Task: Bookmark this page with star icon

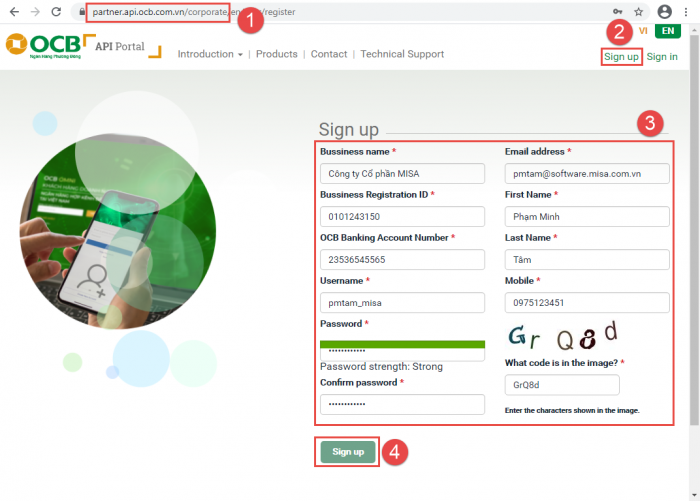Action: point(638,12)
